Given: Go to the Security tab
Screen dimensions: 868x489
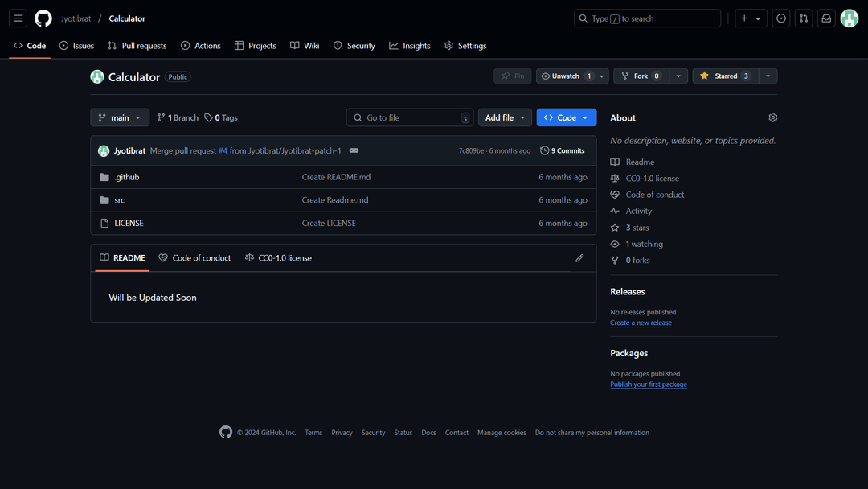Looking at the screenshot, I should pyautogui.click(x=354, y=45).
